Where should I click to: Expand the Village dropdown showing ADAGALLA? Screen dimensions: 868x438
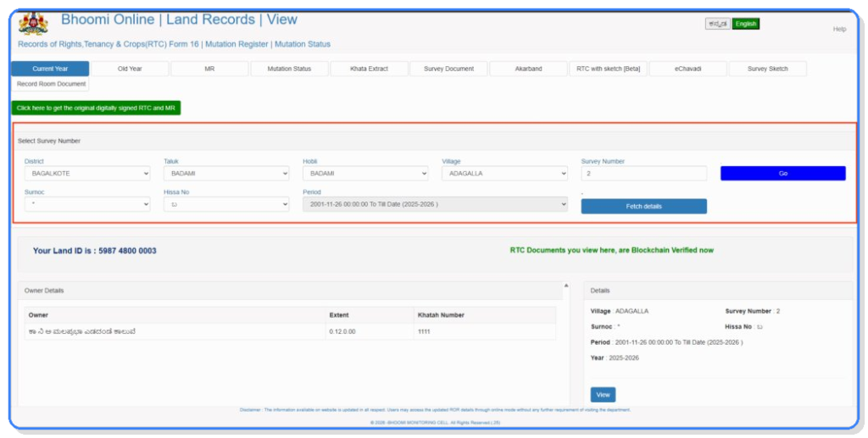(x=505, y=173)
